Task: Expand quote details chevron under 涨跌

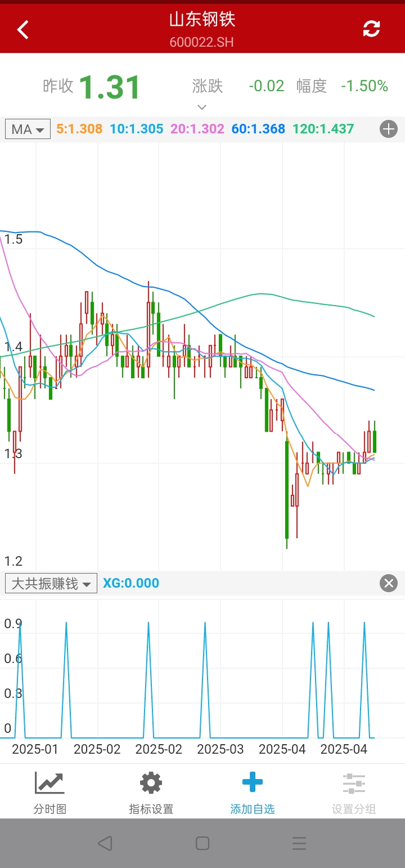Action: 202,107
